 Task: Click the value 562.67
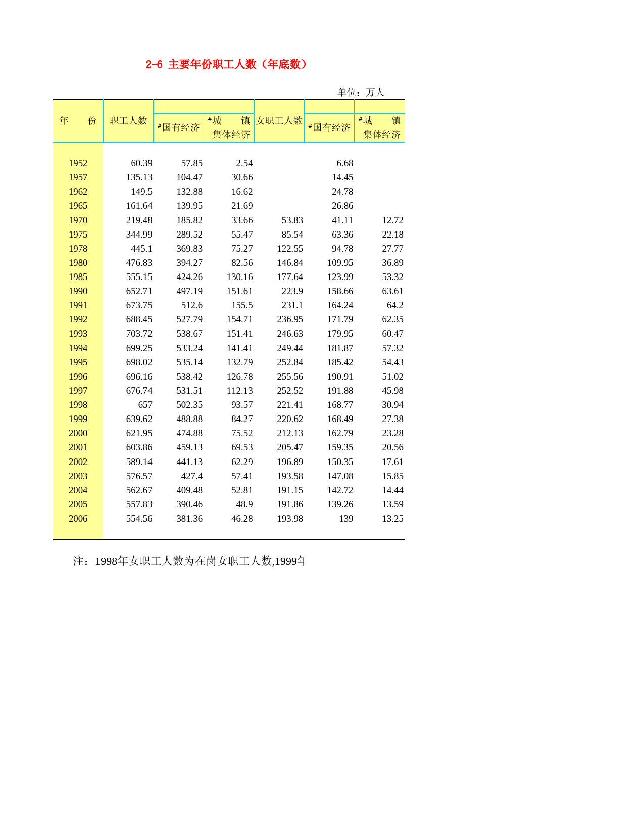tap(139, 490)
